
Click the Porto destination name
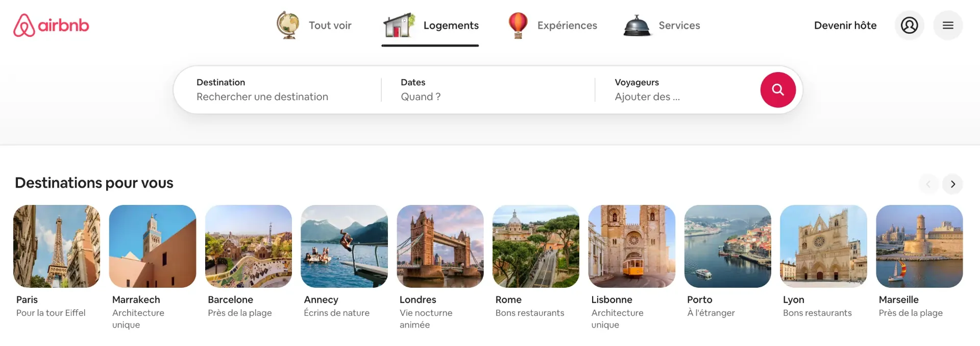700,299
